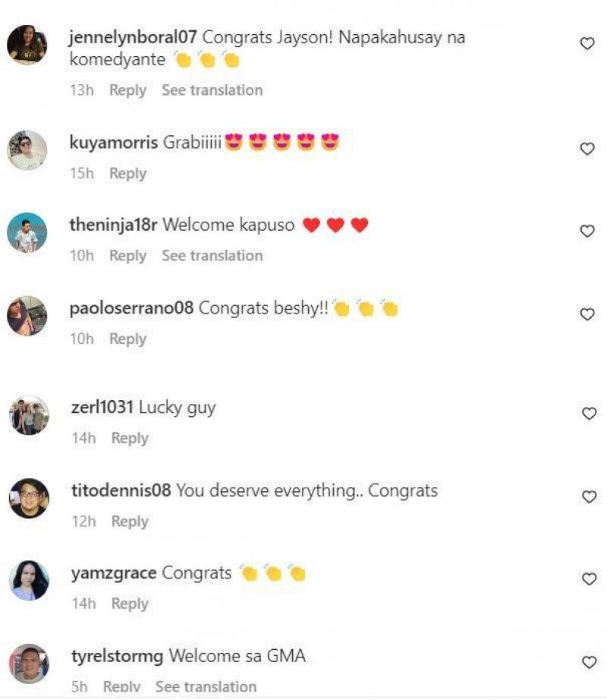Show translation for tyrelstormg's comment

coord(206,686)
